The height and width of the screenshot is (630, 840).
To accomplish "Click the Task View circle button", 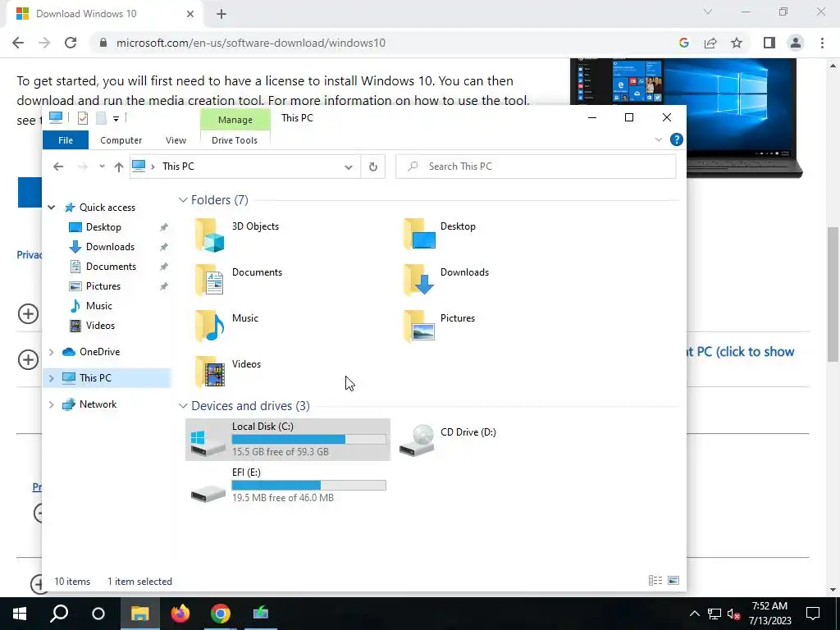I will [98, 614].
